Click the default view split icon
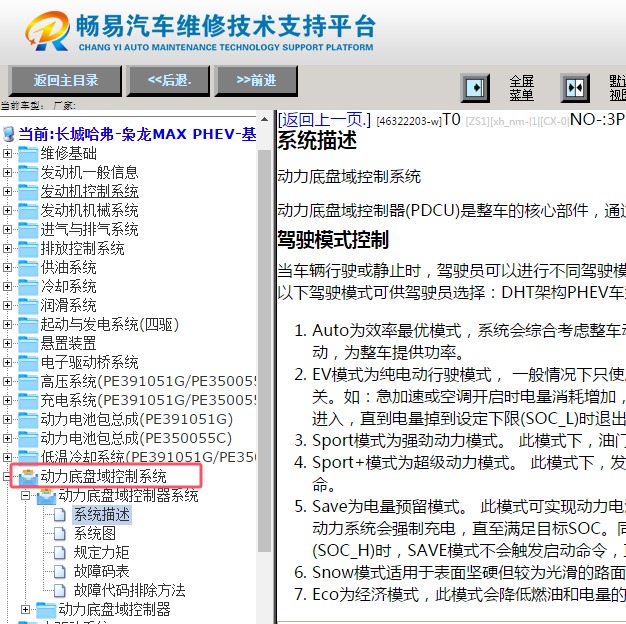This screenshot has height=624, width=626. [x=575, y=87]
